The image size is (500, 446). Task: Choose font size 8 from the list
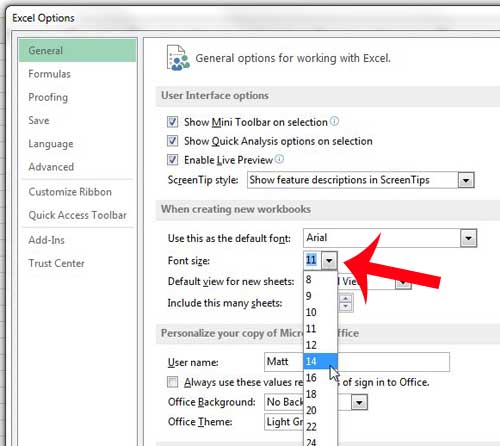(x=320, y=279)
